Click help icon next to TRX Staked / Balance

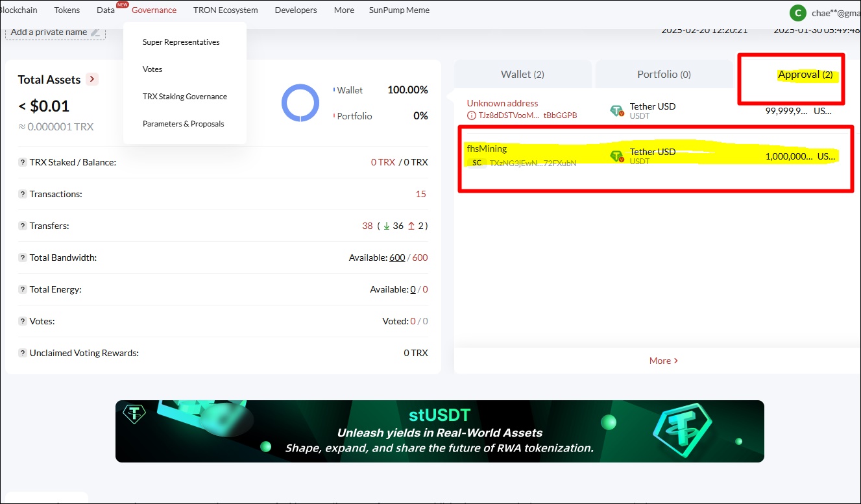[x=23, y=162]
